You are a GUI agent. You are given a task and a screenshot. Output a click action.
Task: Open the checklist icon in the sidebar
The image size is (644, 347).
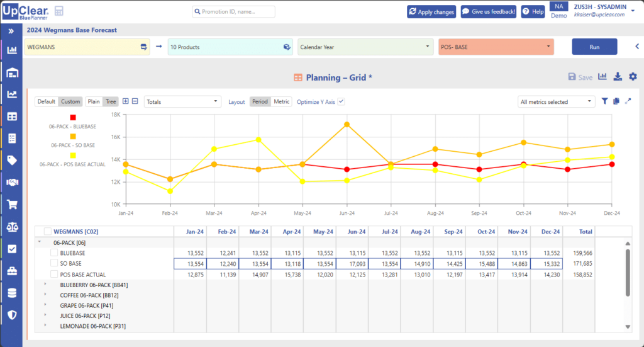pos(12,139)
